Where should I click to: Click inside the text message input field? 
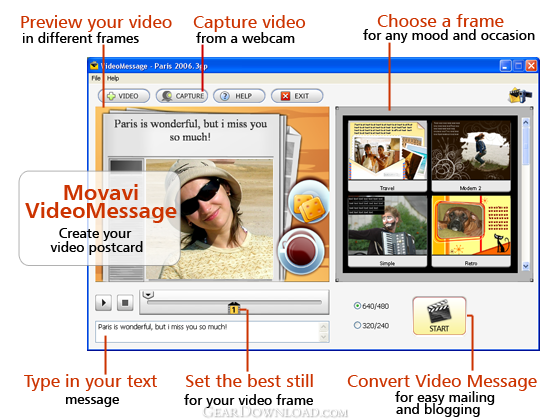click(x=207, y=332)
